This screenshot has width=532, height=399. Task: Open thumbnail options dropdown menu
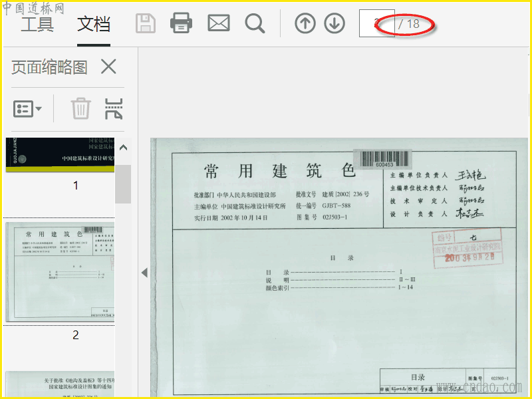point(27,109)
